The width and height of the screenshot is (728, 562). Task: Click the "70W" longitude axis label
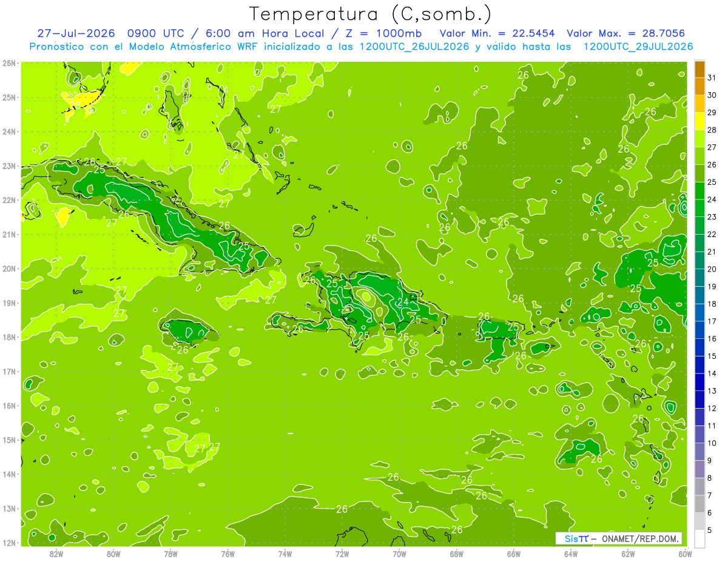tap(399, 554)
